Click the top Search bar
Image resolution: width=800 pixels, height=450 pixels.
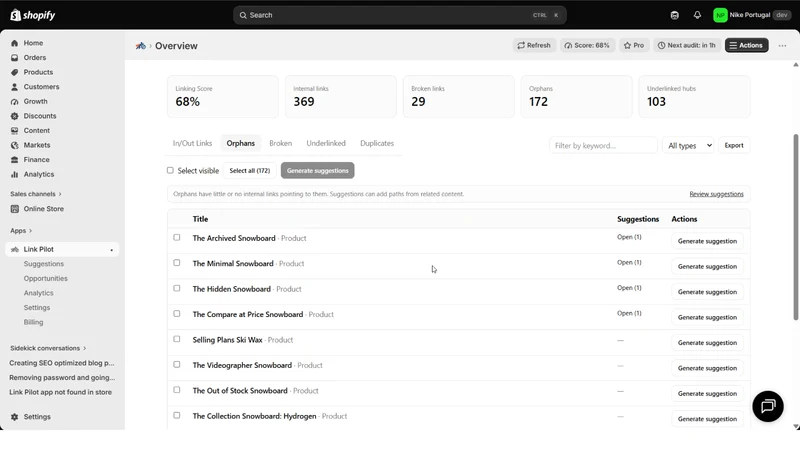(400, 15)
